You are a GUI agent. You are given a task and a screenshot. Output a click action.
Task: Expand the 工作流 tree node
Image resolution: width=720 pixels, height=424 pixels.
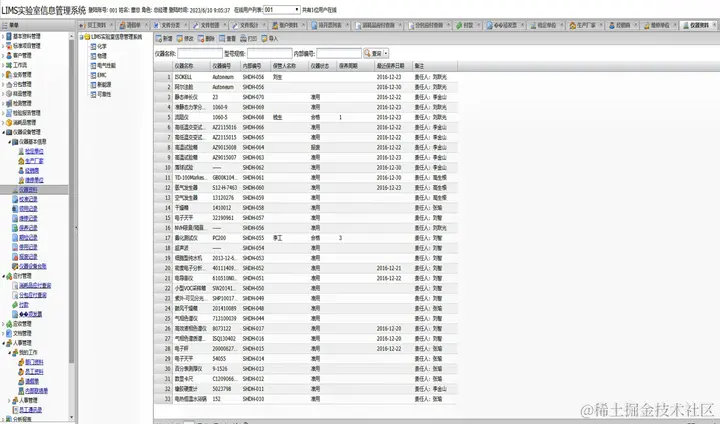click(x=3, y=65)
